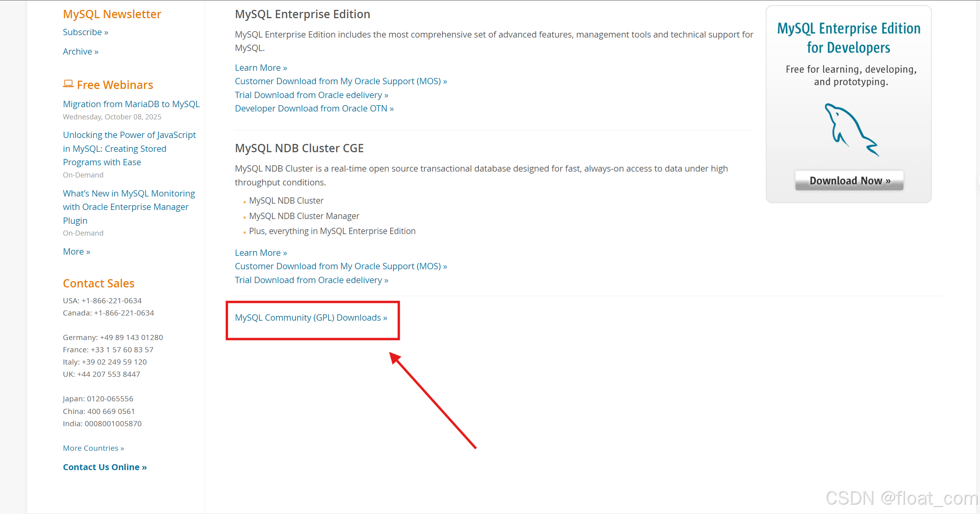Click the Canada phone number line
Screen dimensions: 980x514
point(108,313)
